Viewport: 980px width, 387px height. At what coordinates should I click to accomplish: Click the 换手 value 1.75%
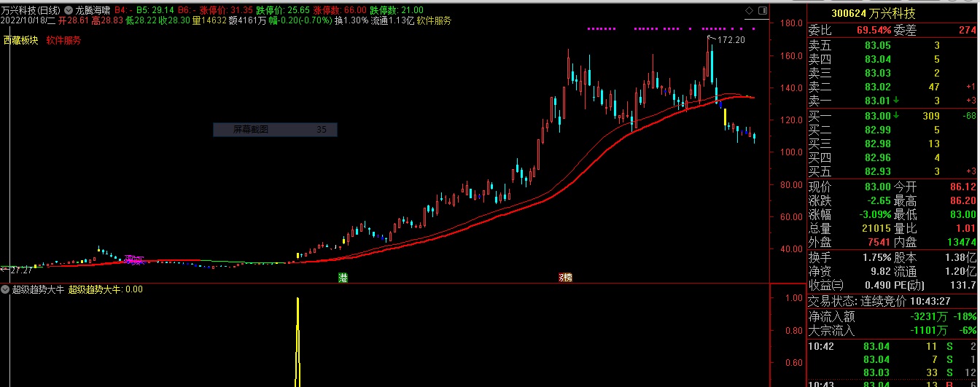pos(876,257)
